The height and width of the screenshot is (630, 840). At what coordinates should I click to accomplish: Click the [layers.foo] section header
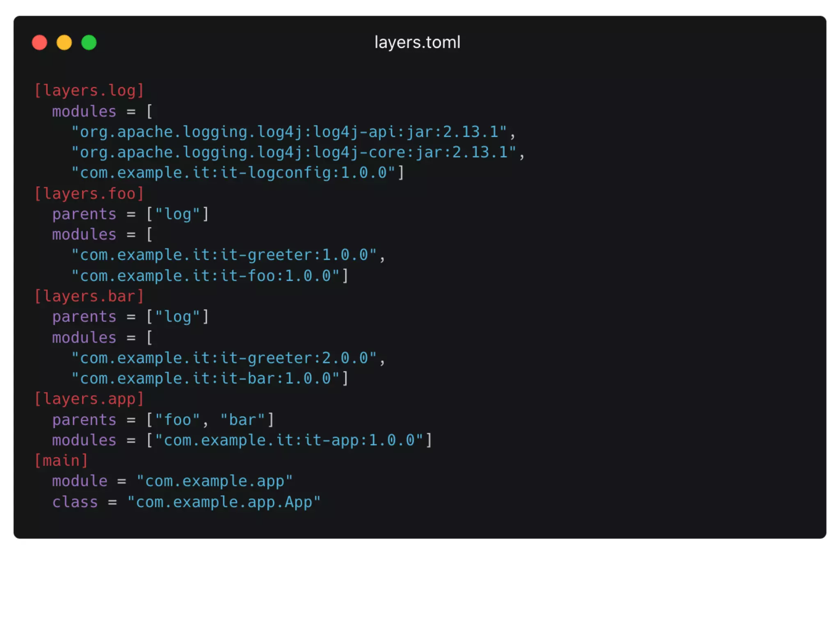89,194
